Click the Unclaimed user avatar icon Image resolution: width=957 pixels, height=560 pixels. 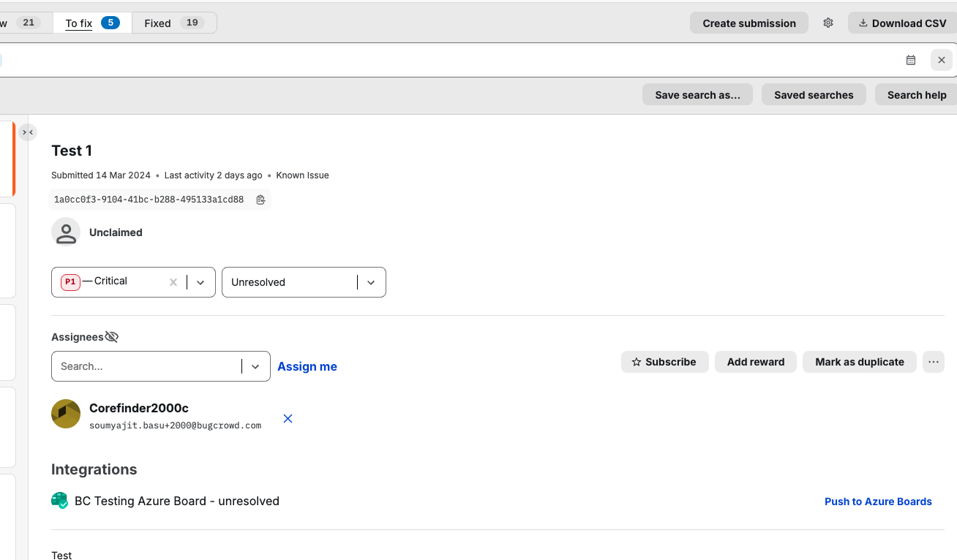(66, 232)
